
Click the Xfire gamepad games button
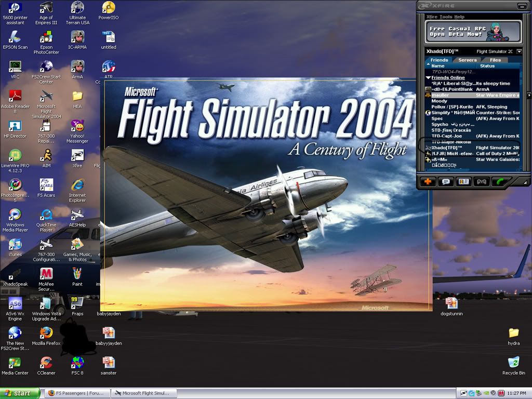click(x=482, y=182)
